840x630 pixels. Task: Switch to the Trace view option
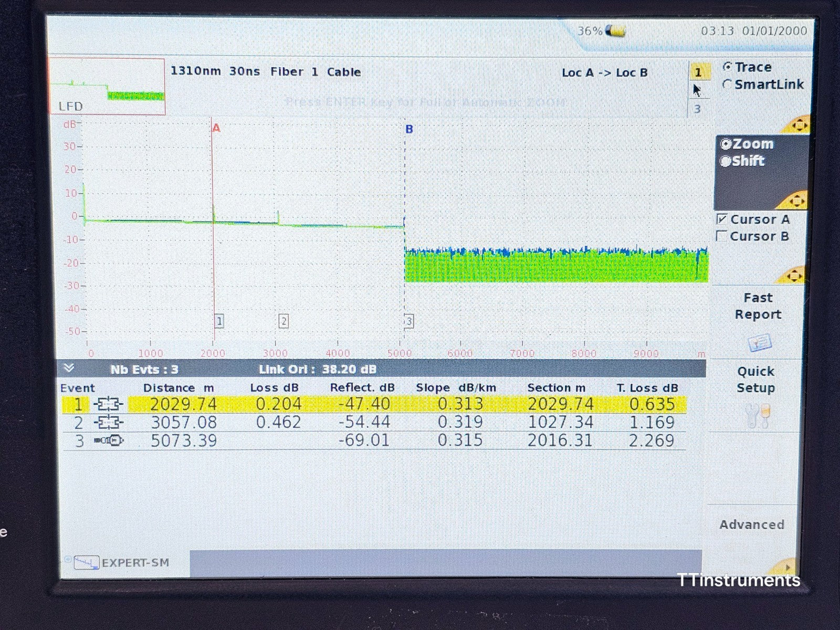727,67
